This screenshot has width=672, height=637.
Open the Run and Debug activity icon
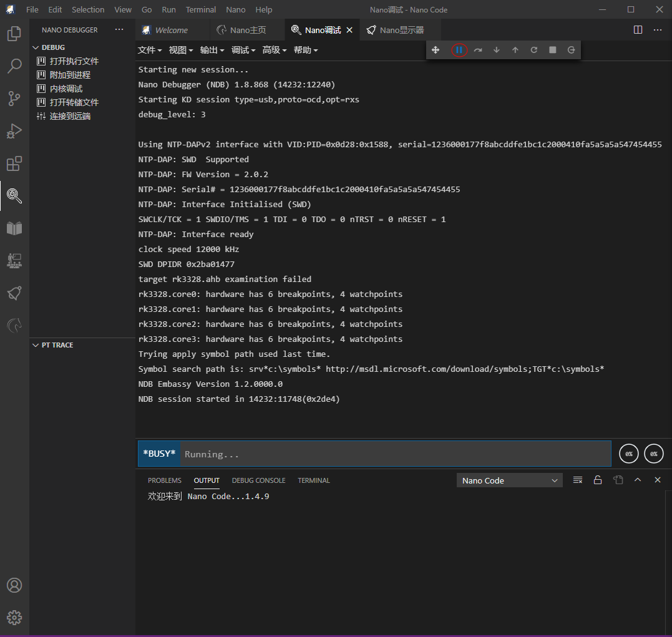pyautogui.click(x=14, y=131)
